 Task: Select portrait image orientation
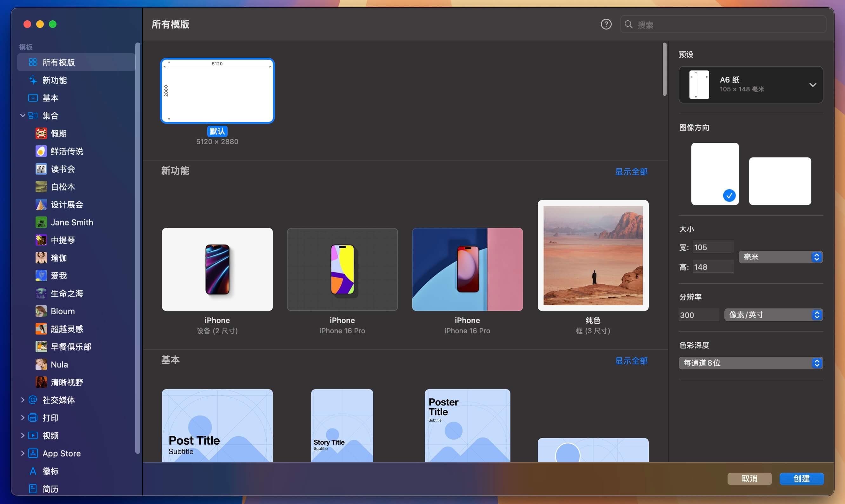click(715, 174)
